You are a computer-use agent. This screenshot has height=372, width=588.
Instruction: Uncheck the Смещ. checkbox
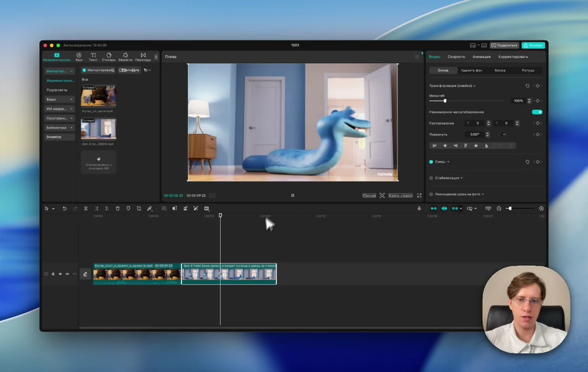point(431,162)
